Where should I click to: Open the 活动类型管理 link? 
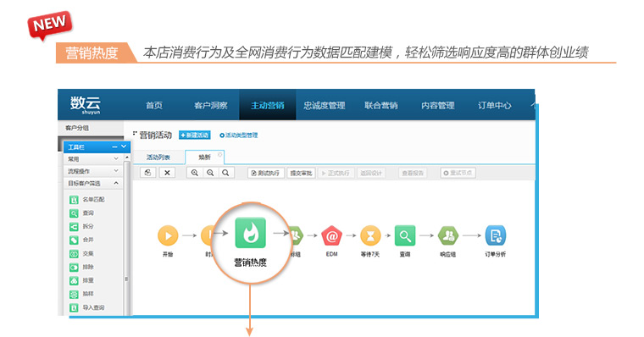point(239,135)
